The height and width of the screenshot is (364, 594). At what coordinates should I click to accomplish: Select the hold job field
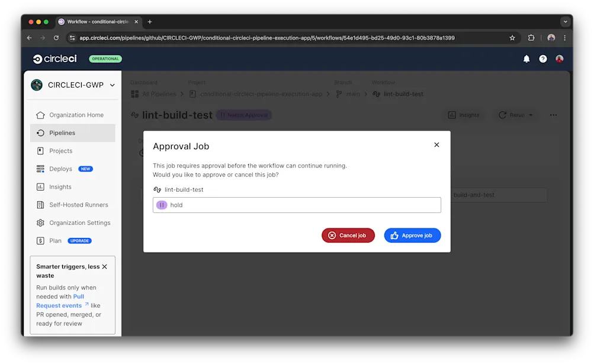click(x=297, y=205)
